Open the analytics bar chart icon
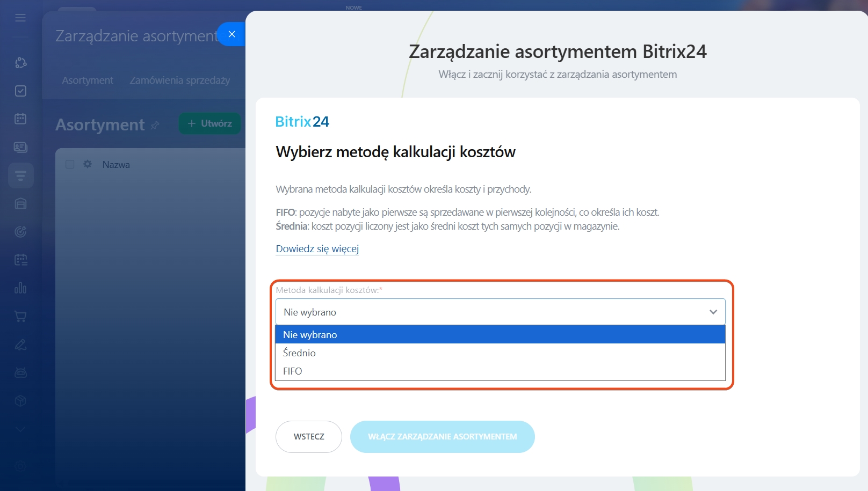Image resolution: width=868 pixels, height=491 pixels. point(20,288)
